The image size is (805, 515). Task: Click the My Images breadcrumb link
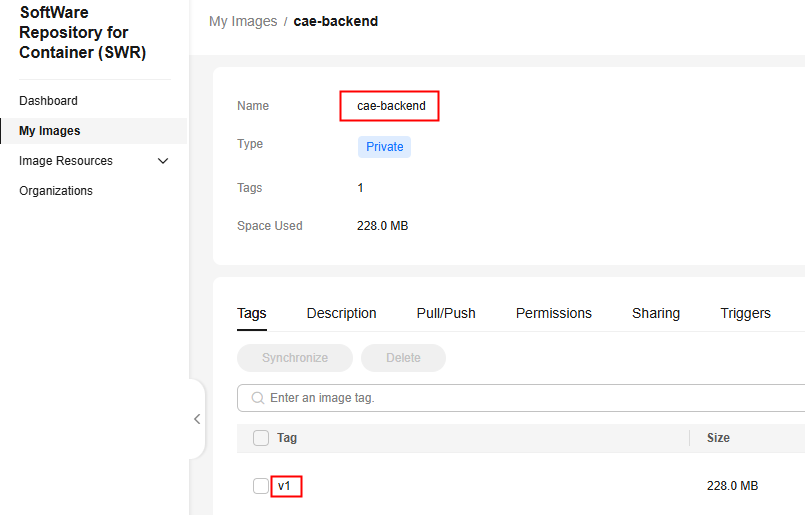tap(243, 22)
